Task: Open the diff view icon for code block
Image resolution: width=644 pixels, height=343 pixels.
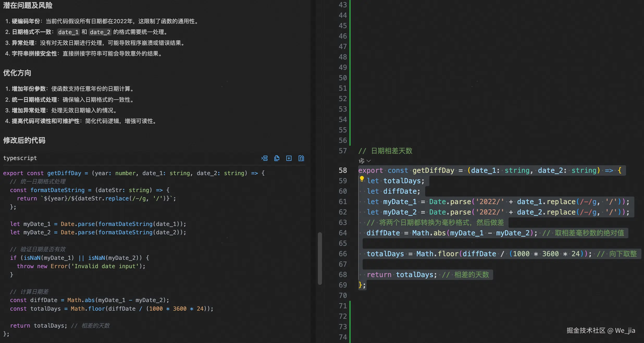Action: (x=301, y=158)
